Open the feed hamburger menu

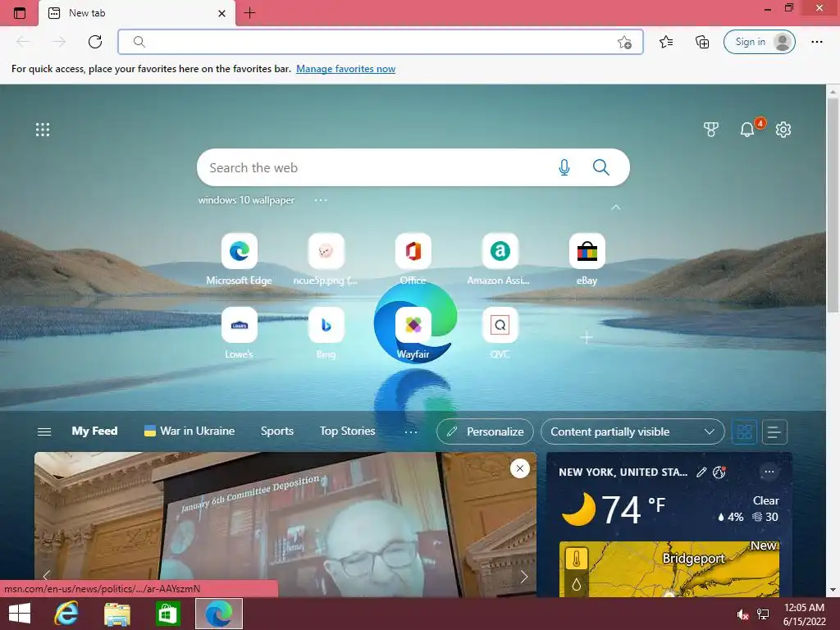coord(44,431)
